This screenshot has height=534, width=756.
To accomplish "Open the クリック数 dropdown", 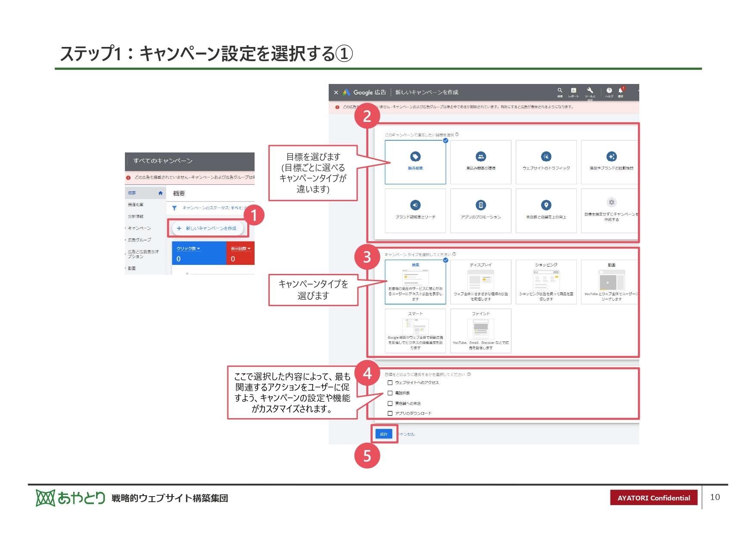I will [188, 248].
